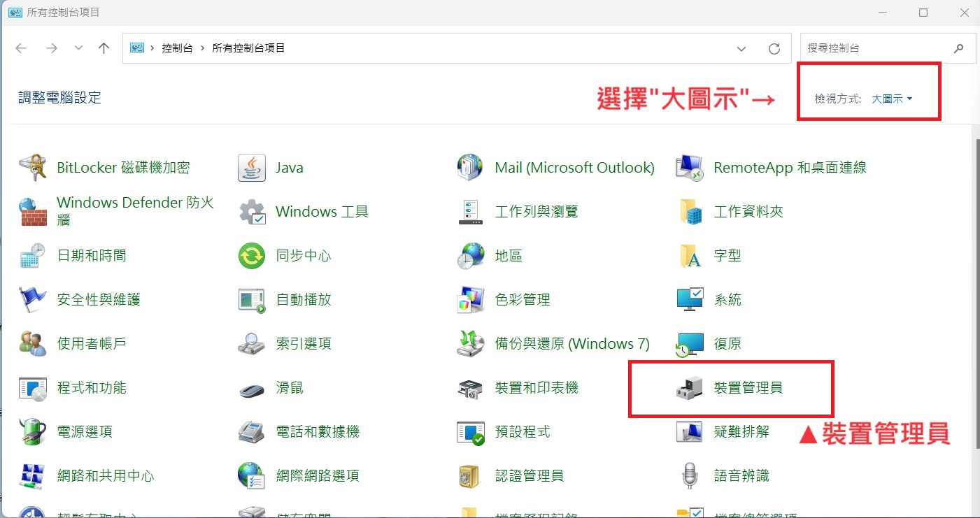Open the 工作列與瀏覽 icon
This screenshot has height=518, width=980.
pyautogui.click(x=470, y=211)
